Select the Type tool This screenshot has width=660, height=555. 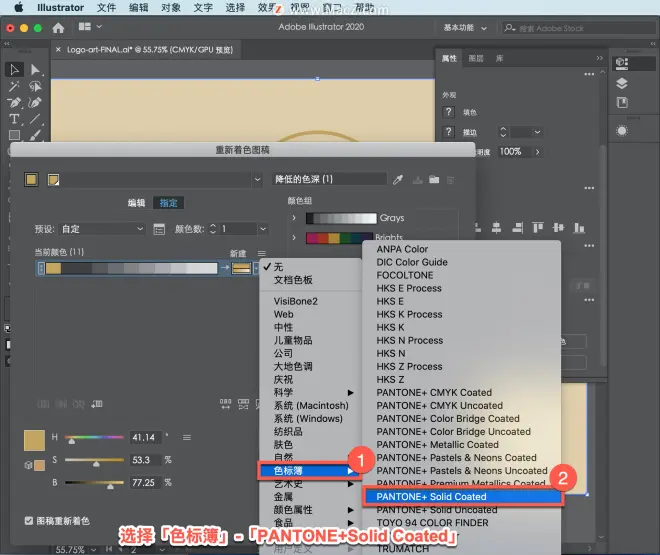14,119
